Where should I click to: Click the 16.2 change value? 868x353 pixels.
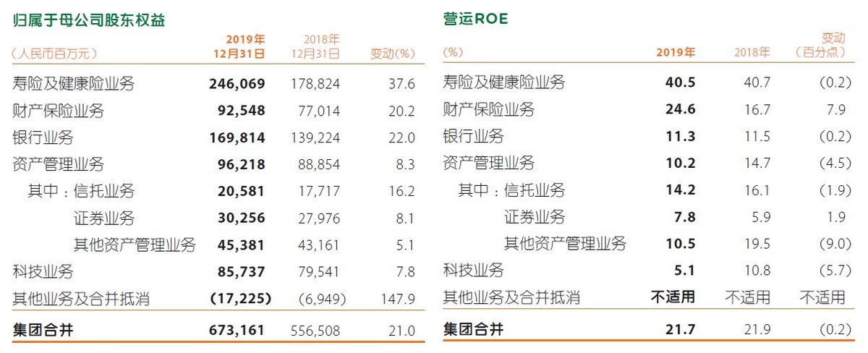(401, 191)
